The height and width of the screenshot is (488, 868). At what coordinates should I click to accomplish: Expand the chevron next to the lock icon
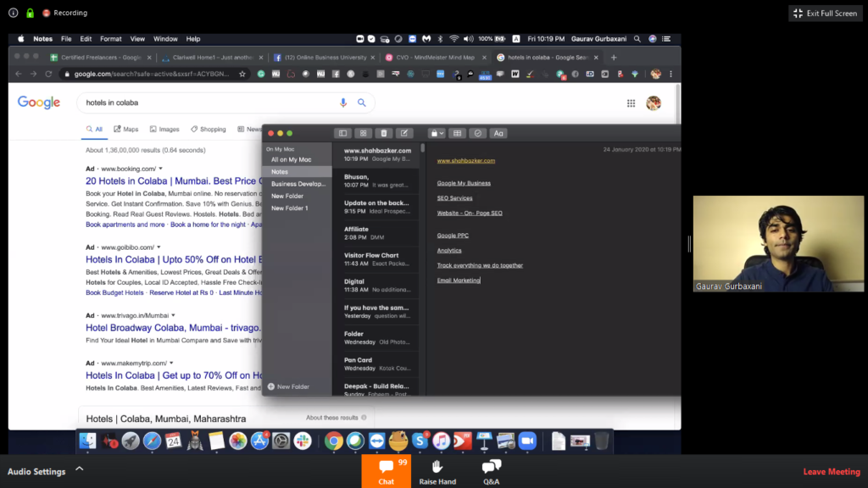pyautogui.click(x=442, y=133)
